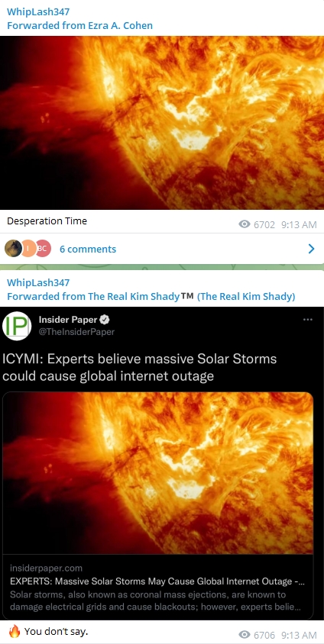
Task: Open the tweet's solar storm preview image
Action: point(158,473)
